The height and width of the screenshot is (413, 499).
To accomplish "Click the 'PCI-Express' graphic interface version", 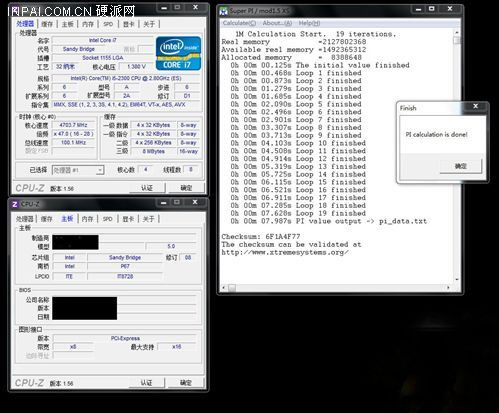I will tap(125, 338).
